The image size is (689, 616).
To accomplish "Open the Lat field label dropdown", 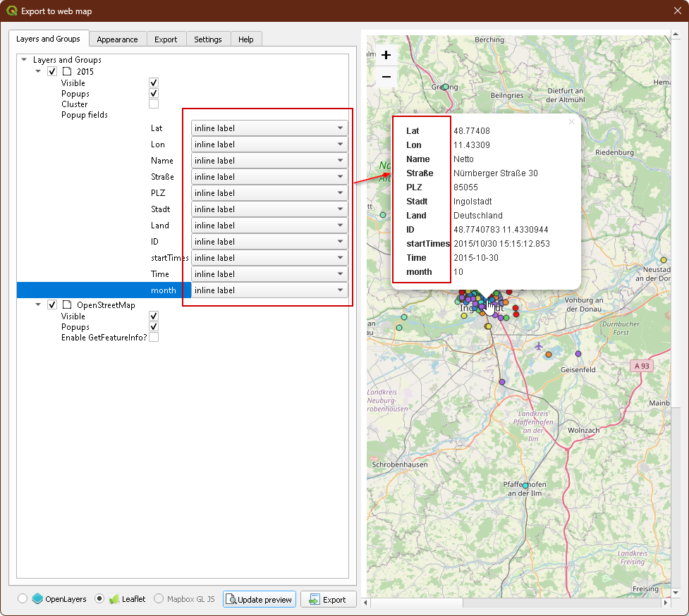I will point(269,128).
